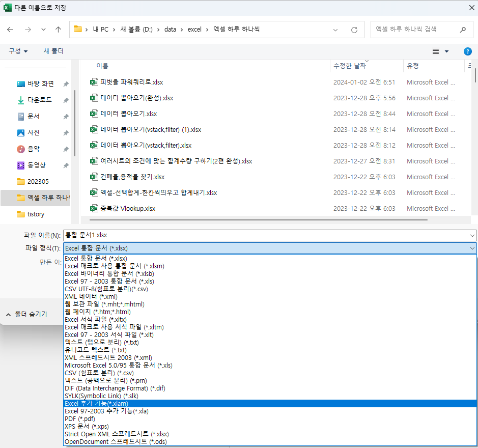The width and height of the screenshot is (478, 448).
Task: Click the 내 PC breadcrumb
Action: (x=100, y=30)
